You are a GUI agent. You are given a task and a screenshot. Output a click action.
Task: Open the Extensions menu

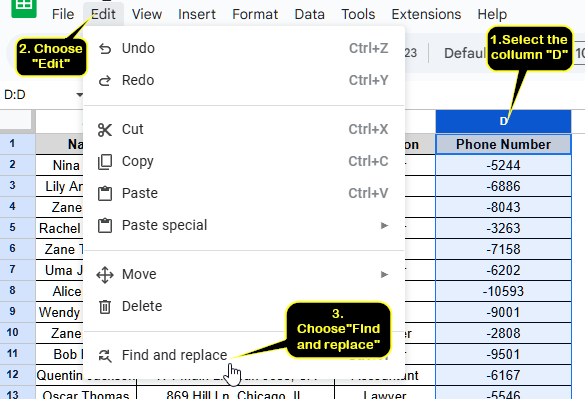click(426, 14)
